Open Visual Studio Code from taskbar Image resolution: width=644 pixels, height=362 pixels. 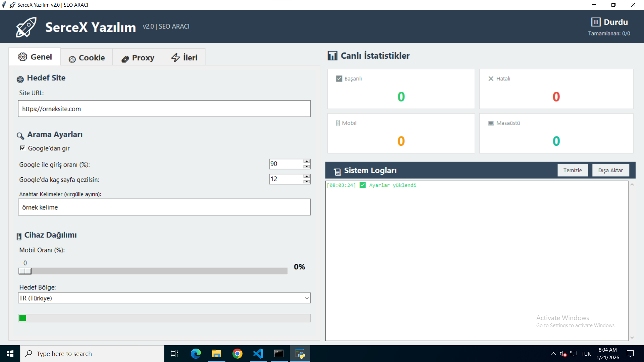258,354
